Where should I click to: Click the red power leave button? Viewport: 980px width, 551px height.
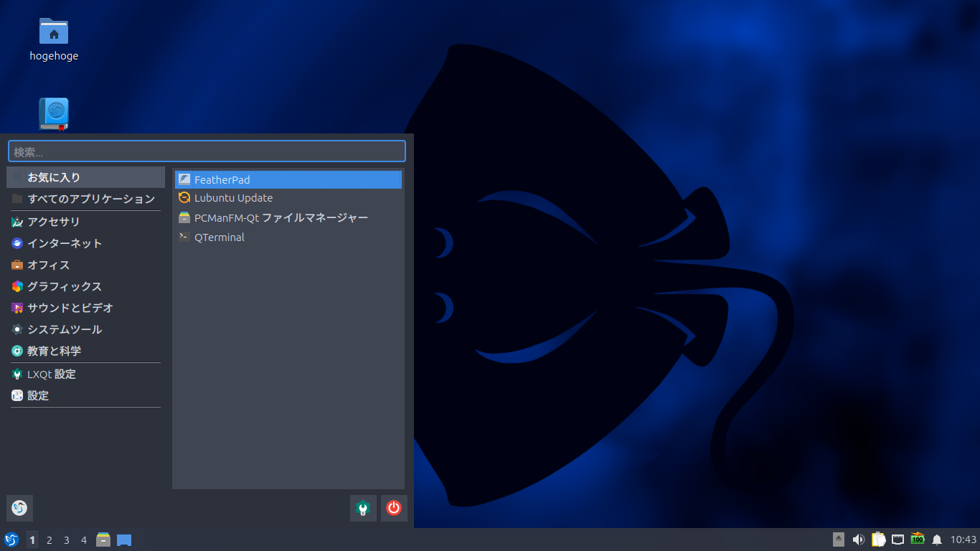coord(394,508)
